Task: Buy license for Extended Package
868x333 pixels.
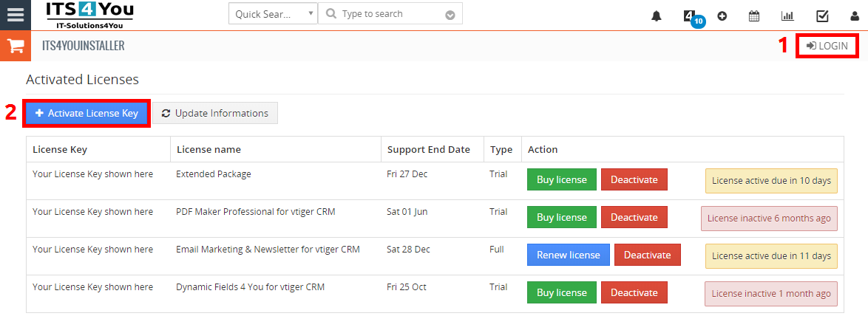Action: pos(561,179)
